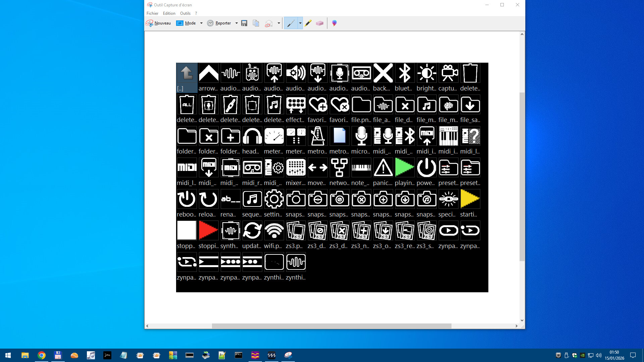Screen dimensions: 644x362
Task: Select the Highlighter tool
Action: (308, 23)
